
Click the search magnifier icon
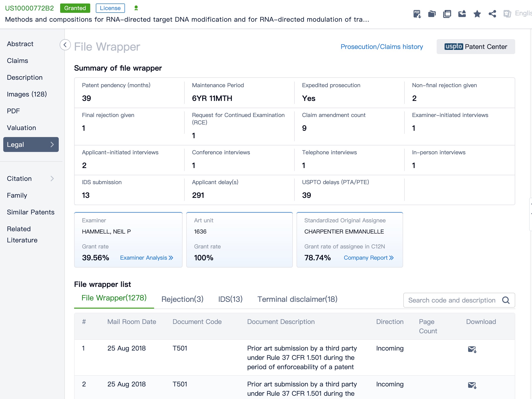(506, 300)
